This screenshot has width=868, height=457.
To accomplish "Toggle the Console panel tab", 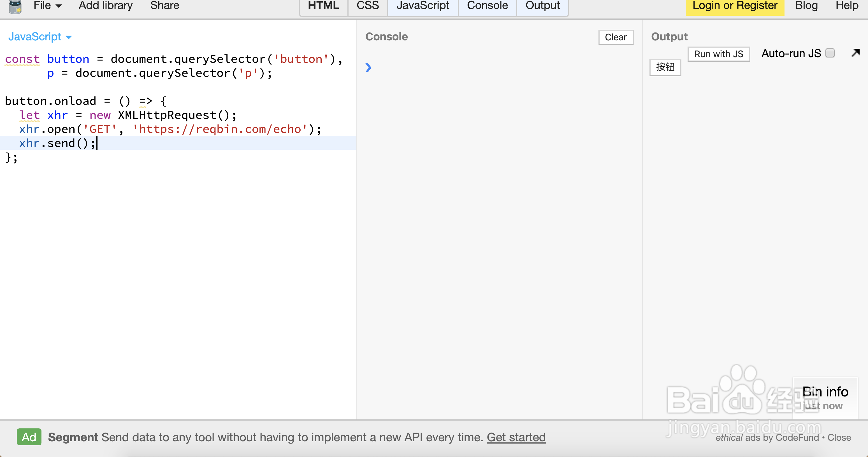I will (x=487, y=6).
